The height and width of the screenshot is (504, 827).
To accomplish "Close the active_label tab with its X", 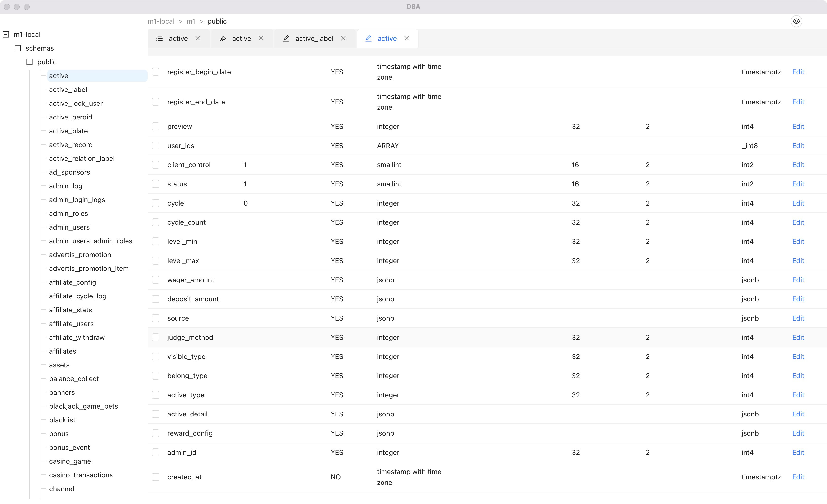I will (x=343, y=38).
